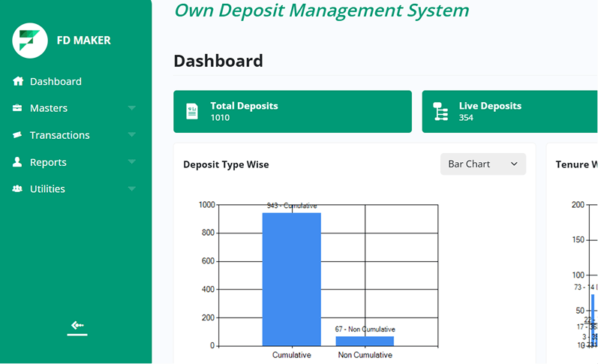Expand the Transactions submenu arrow
The width and height of the screenshot is (598, 364).
point(132,135)
